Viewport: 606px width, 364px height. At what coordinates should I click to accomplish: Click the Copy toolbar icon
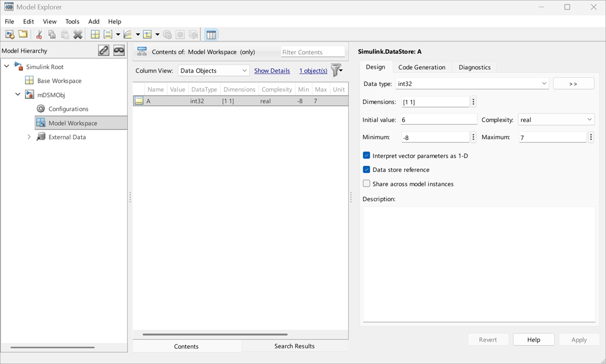52,35
